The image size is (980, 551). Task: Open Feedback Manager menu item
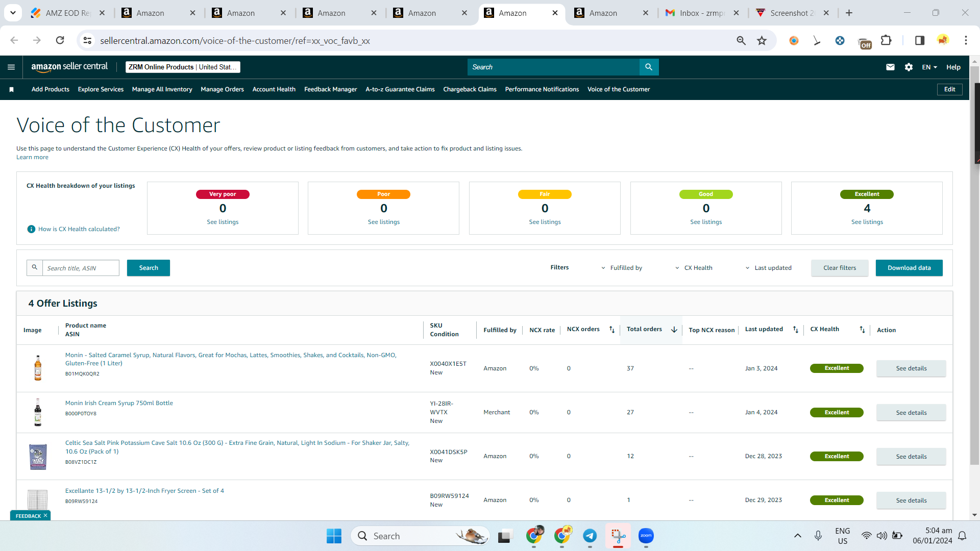tap(331, 89)
